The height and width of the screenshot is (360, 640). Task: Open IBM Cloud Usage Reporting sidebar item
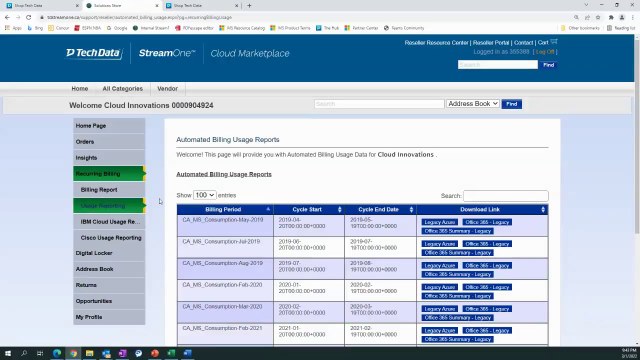point(109,222)
